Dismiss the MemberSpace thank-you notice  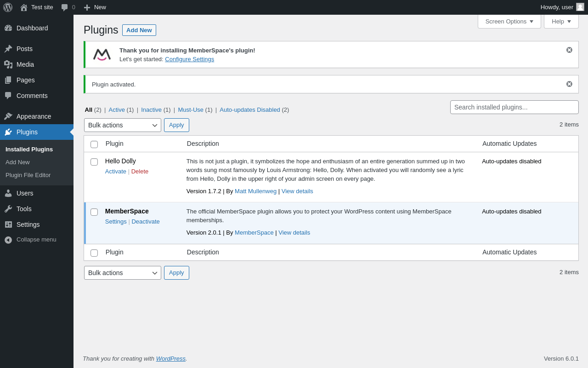569,50
